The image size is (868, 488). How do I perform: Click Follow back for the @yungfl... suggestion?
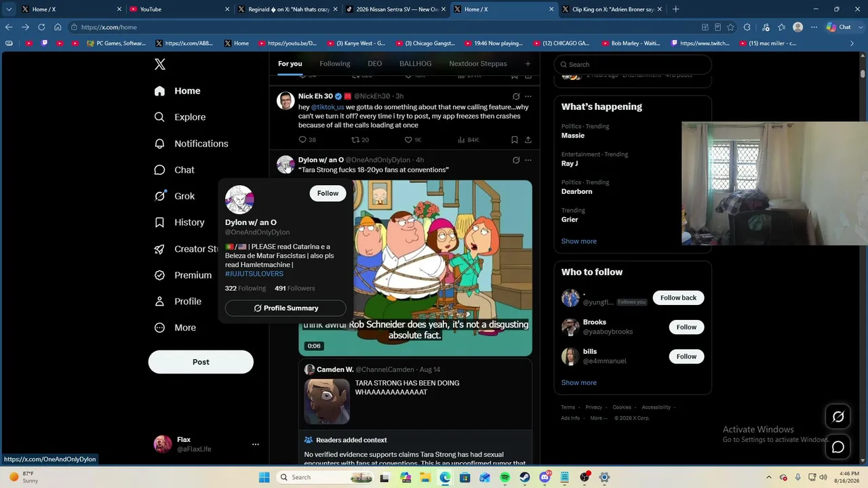click(x=678, y=298)
